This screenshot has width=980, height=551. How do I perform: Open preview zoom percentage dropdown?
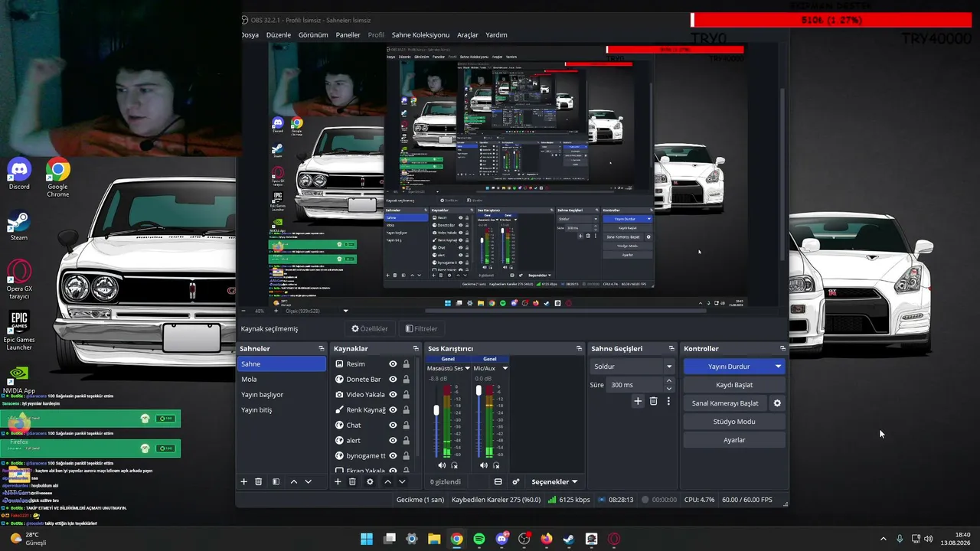click(345, 311)
